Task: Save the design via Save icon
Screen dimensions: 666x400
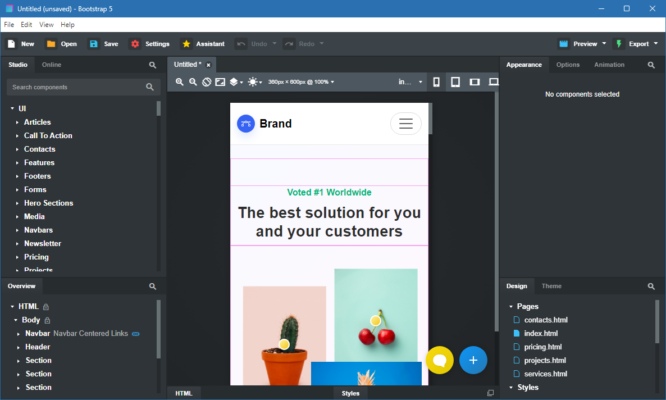Action: (x=93, y=44)
